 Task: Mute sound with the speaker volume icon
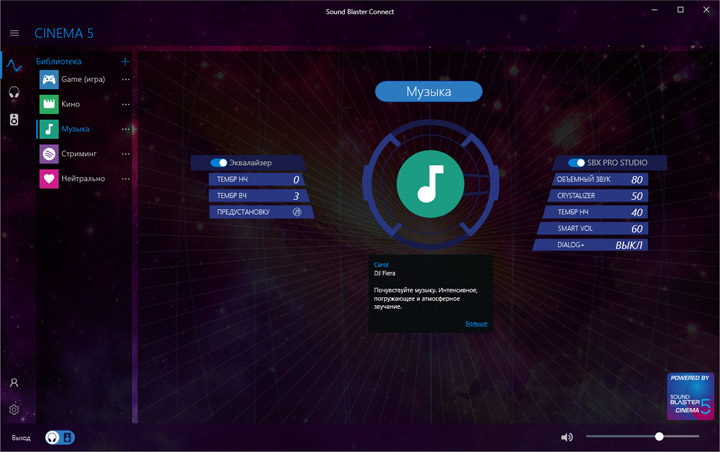pos(567,437)
